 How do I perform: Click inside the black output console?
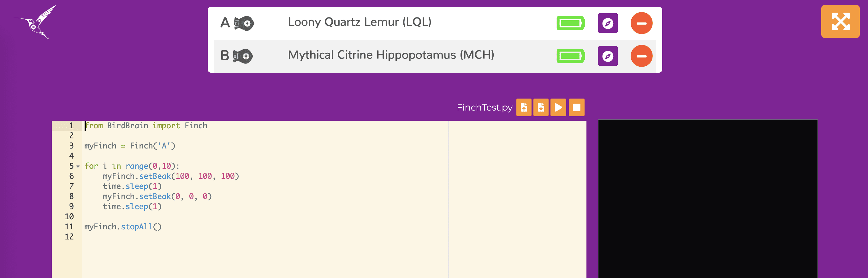tap(708, 199)
